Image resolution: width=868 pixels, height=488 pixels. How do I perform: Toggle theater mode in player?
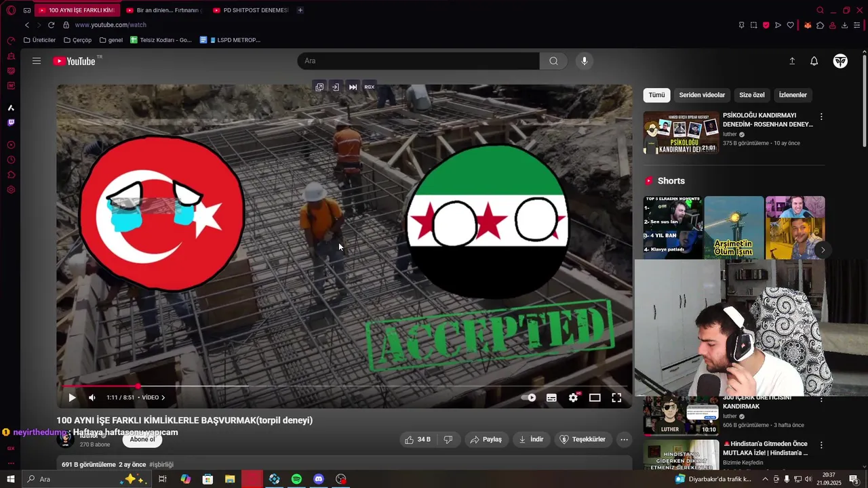pos(595,398)
